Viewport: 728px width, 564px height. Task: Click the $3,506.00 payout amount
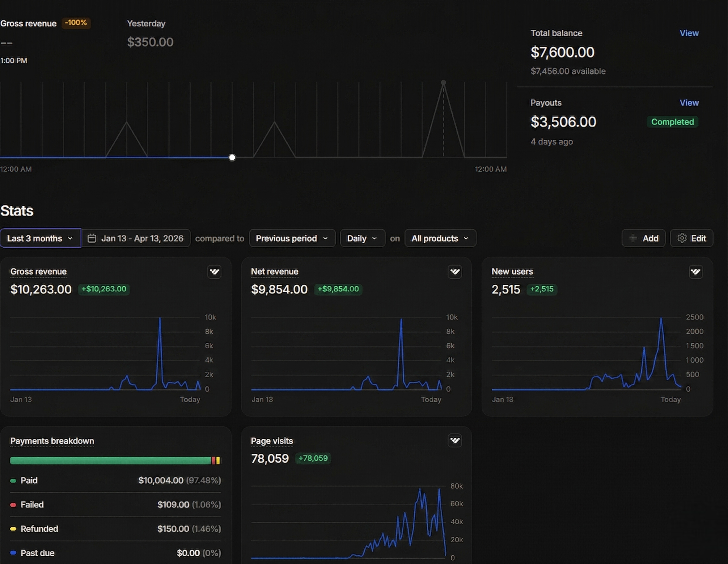pos(563,122)
